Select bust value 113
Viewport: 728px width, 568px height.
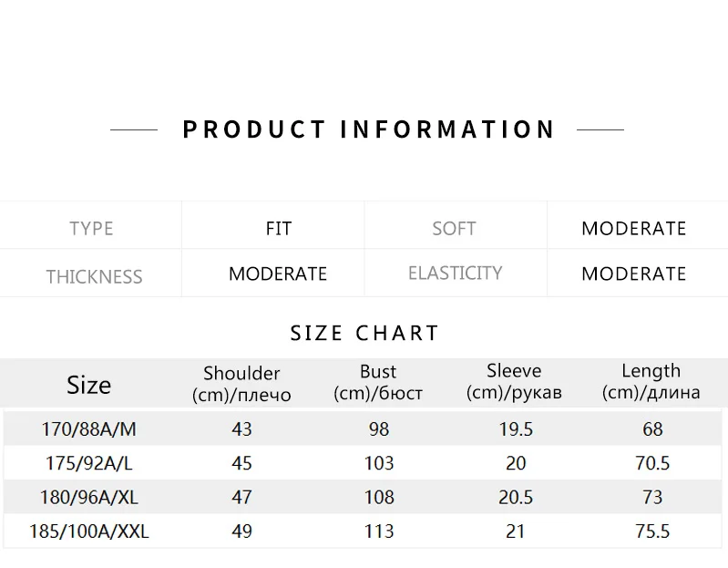click(x=378, y=532)
